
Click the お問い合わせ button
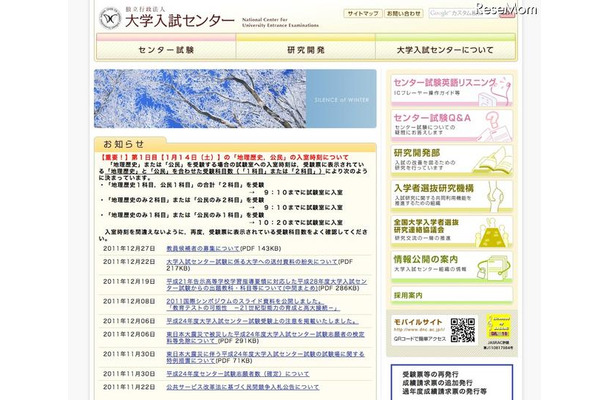[403, 14]
